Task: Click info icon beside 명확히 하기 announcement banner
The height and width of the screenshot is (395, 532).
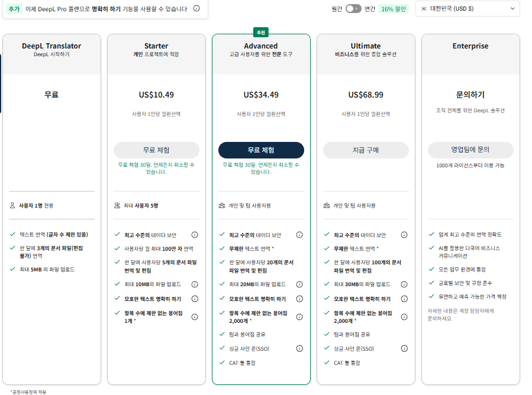Action: click(196, 9)
